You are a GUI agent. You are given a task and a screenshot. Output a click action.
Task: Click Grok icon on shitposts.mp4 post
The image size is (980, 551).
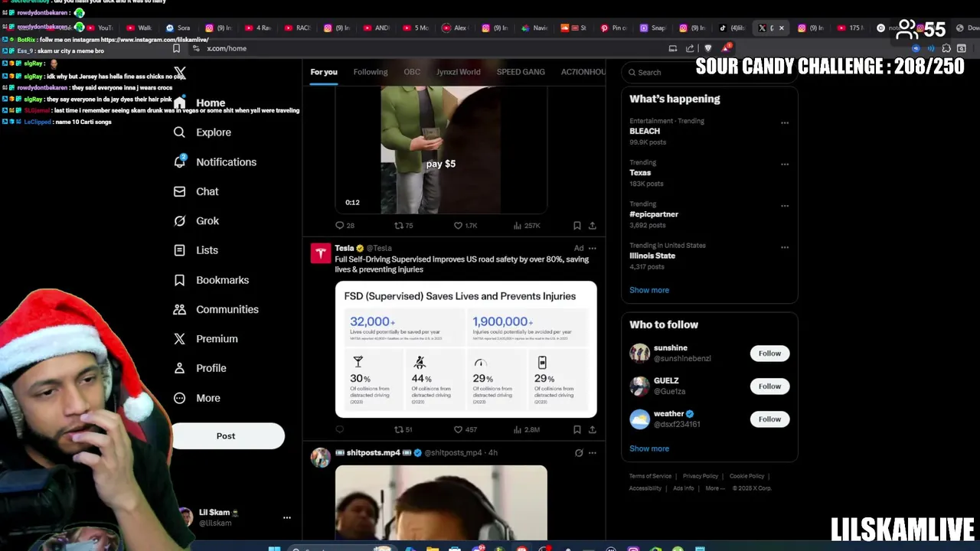coord(579,453)
